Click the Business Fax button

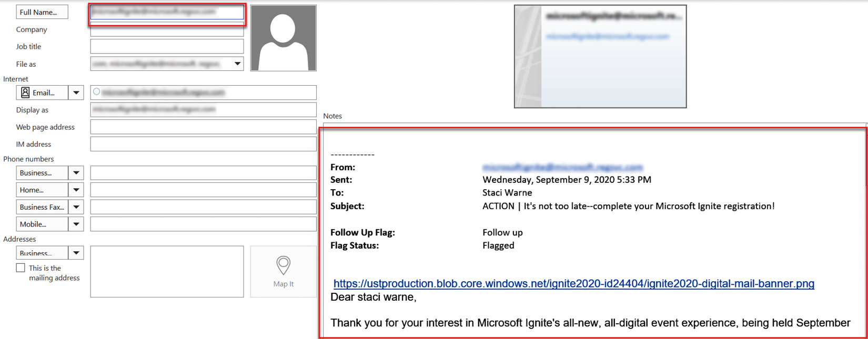[42, 207]
